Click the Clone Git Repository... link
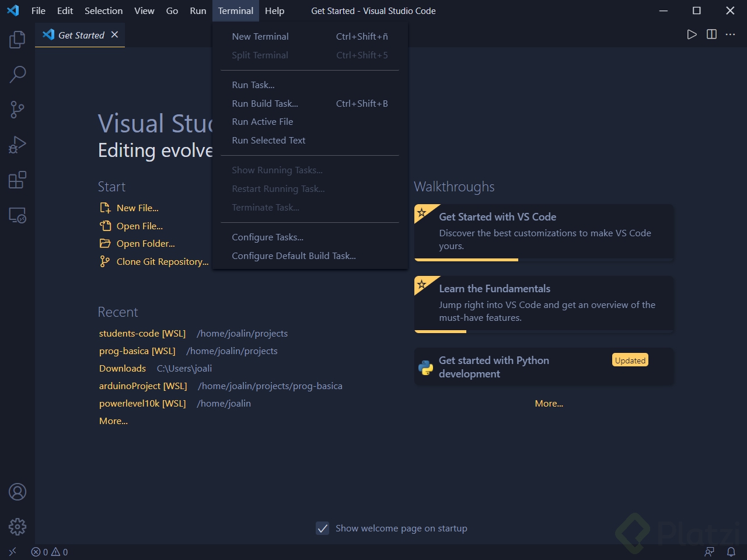Screen dimensions: 747x560 (x=162, y=261)
